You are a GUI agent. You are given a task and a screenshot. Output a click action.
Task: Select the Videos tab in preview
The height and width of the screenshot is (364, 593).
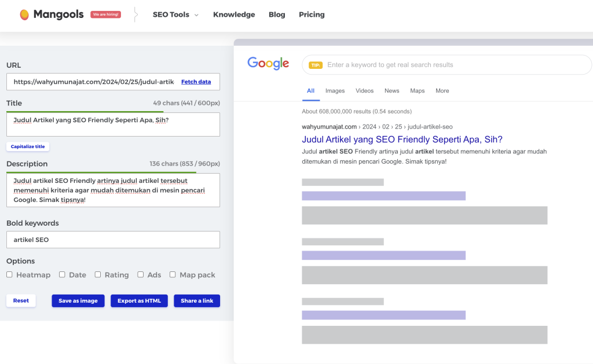tap(364, 91)
